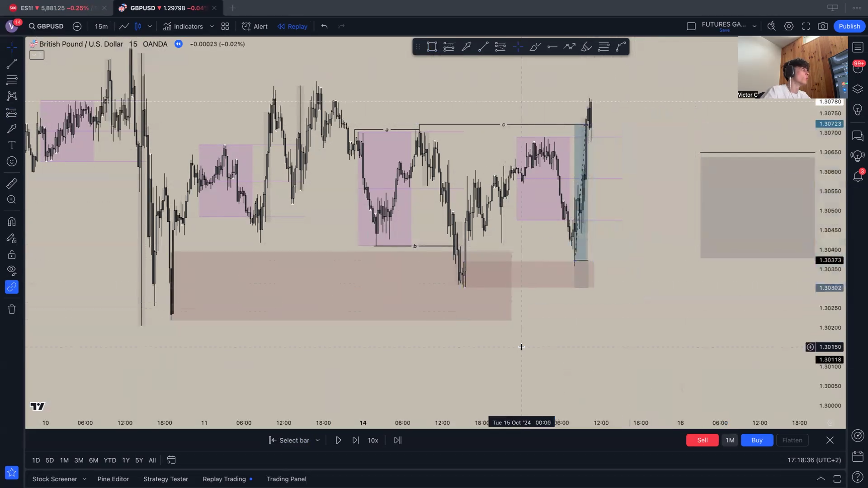The width and height of the screenshot is (868, 488).
Task: Select the ruler Measure tool
Action: coord(12,183)
